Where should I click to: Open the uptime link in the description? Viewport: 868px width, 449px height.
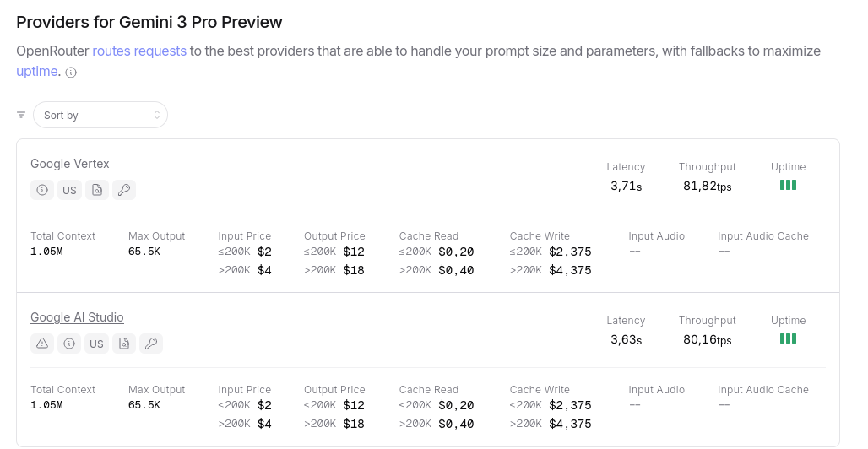pos(37,72)
